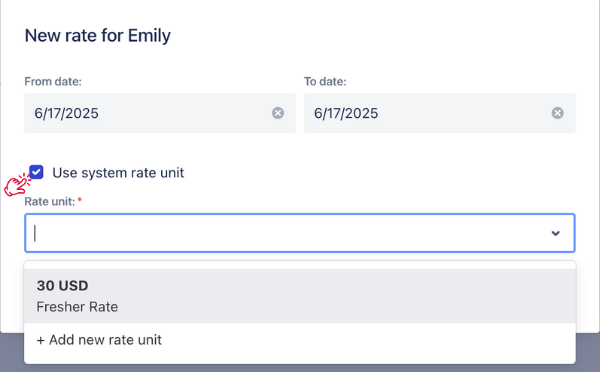The height and width of the screenshot is (372, 600).
Task: Click the 'Rate unit:' field label
Action: click(50, 201)
